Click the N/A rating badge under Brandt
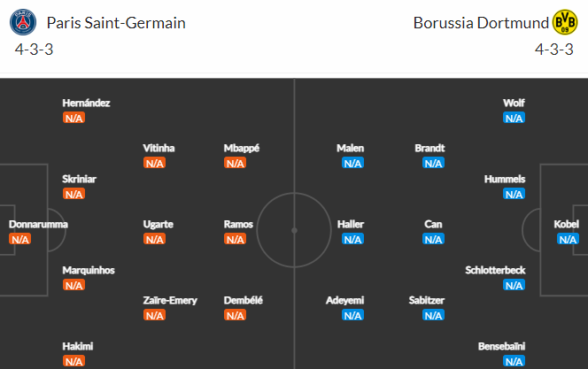The width and height of the screenshot is (588, 369). 433,163
